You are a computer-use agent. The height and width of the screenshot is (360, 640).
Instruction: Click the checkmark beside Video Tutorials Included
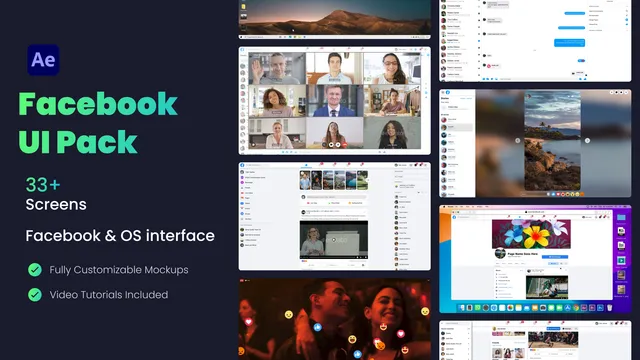pos(35,295)
